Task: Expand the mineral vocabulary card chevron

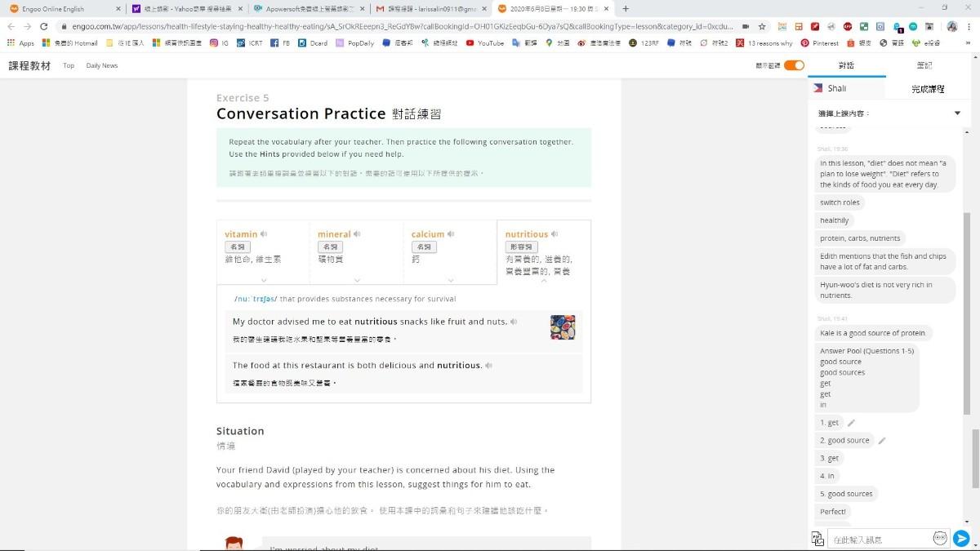Action: pos(357,280)
